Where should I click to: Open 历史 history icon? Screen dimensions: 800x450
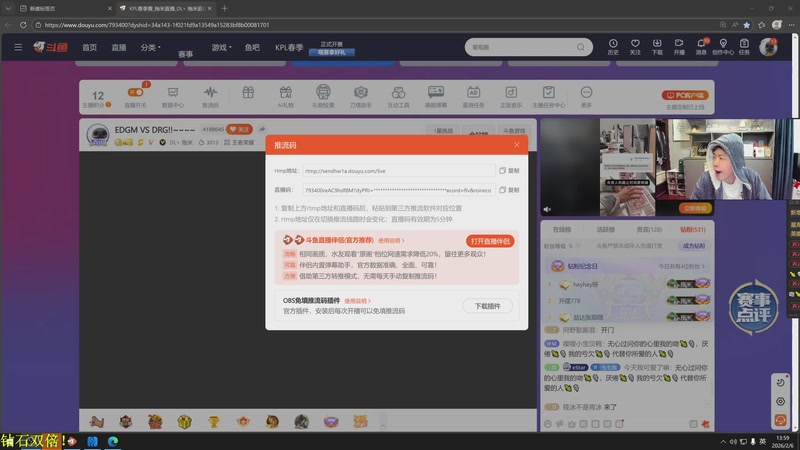[x=613, y=47]
